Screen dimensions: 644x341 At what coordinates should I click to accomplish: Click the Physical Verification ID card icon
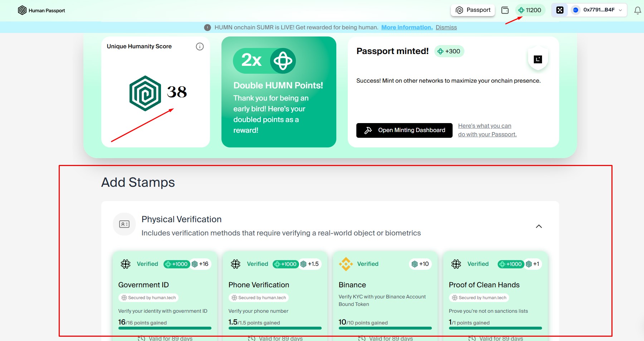click(x=124, y=224)
